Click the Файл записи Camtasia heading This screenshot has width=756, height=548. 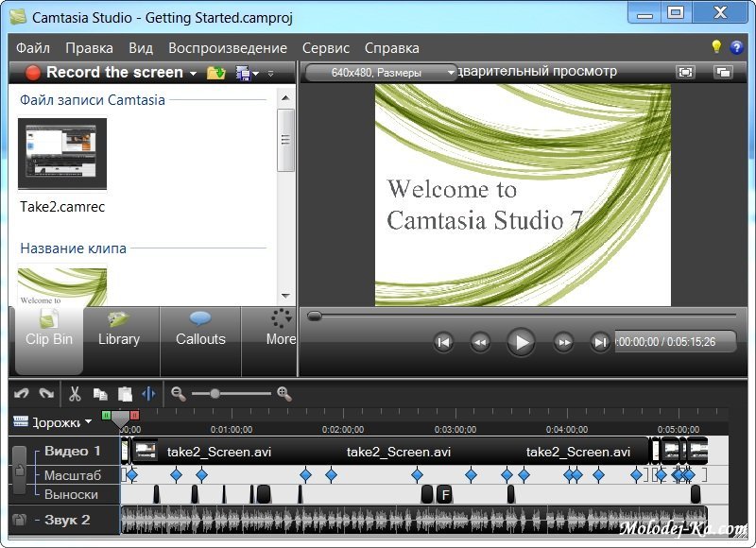[92, 100]
